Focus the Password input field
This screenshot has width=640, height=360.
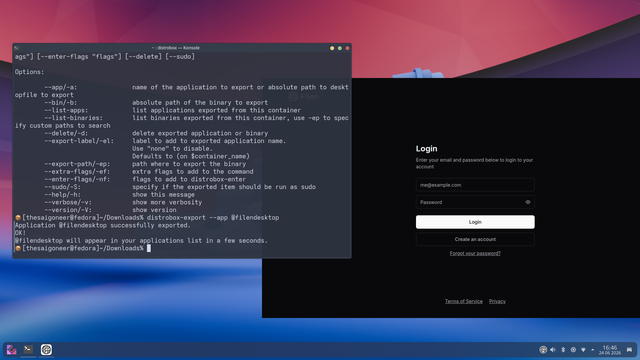click(x=475, y=202)
